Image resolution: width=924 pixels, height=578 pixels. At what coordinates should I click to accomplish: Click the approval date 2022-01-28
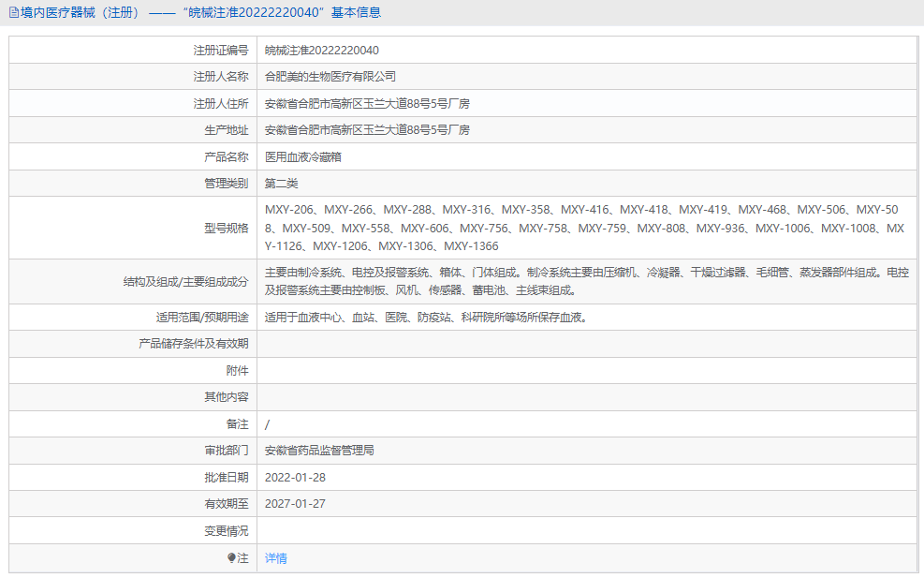295,477
